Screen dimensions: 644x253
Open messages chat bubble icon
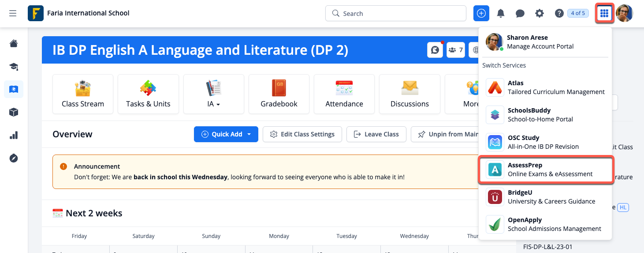(x=520, y=13)
